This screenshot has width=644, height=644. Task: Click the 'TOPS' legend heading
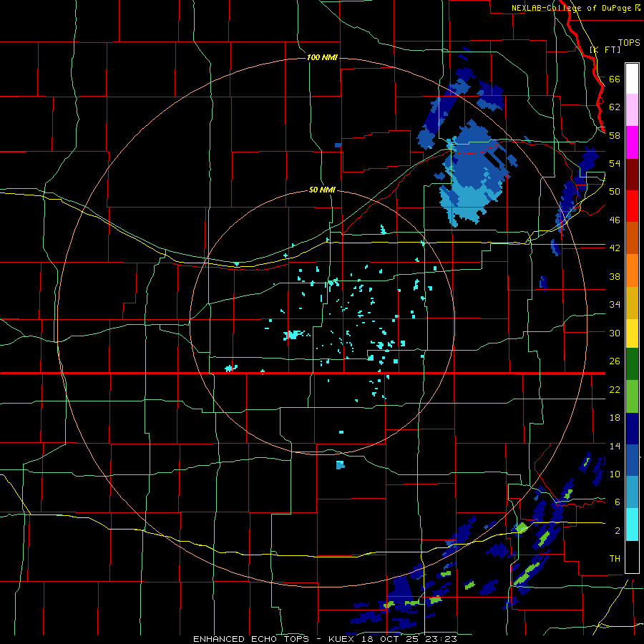629,42
